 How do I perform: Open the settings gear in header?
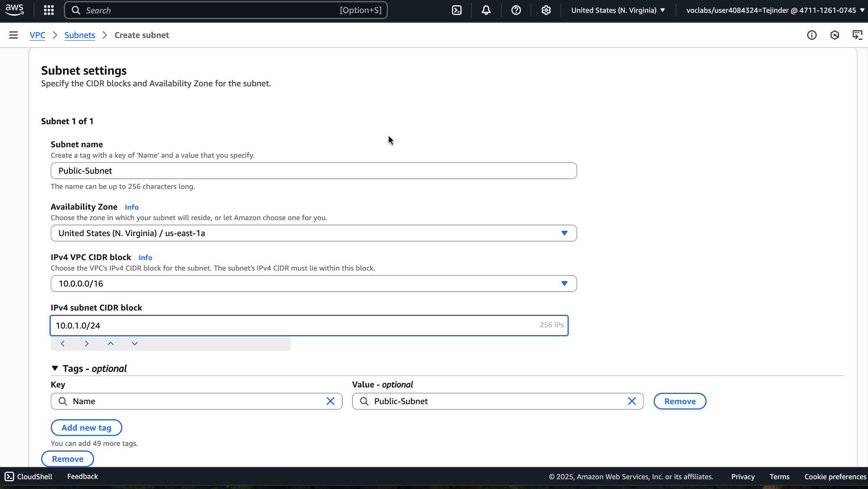click(x=546, y=10)
